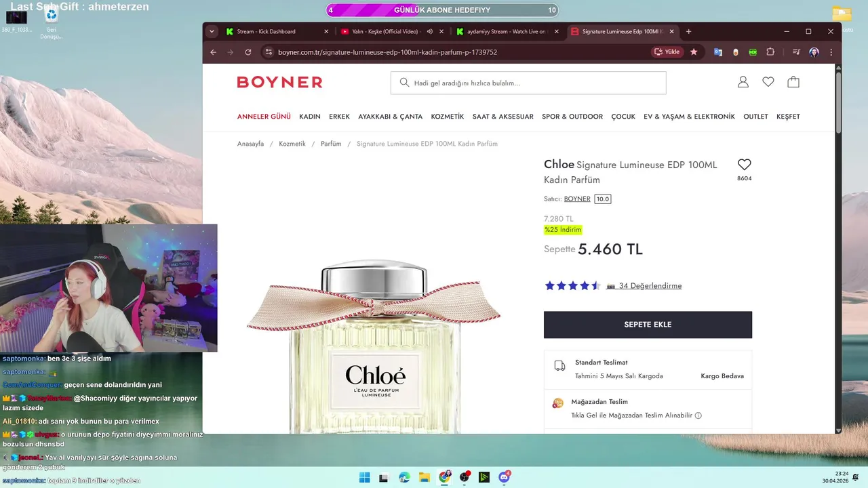Screen dimensions: 868x488
Task: Click the taskbar clock showing 23:24
Action: pyautogui.click(x=835, y=477)
